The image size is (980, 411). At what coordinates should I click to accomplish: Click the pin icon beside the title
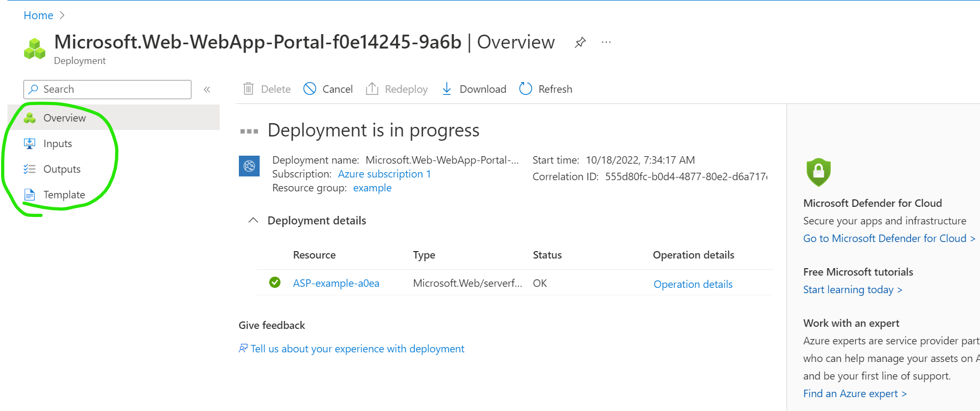580,43
